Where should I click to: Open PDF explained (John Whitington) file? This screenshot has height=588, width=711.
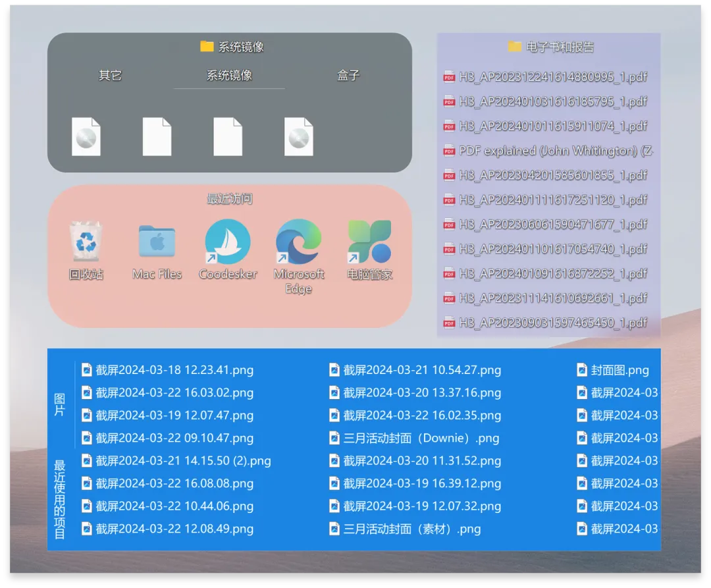pyautogui.click(x=555, y=151)
